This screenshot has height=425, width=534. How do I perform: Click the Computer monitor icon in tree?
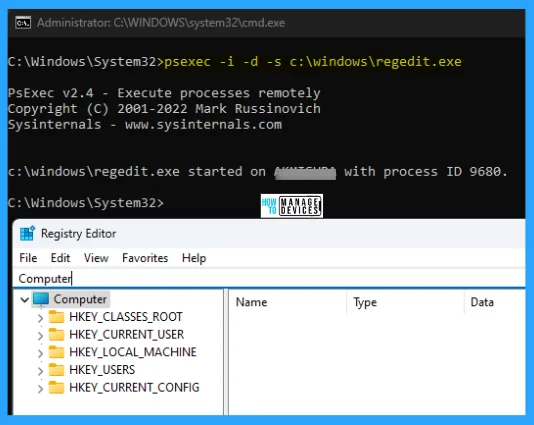pyautogui.click(x=41, y=299)
